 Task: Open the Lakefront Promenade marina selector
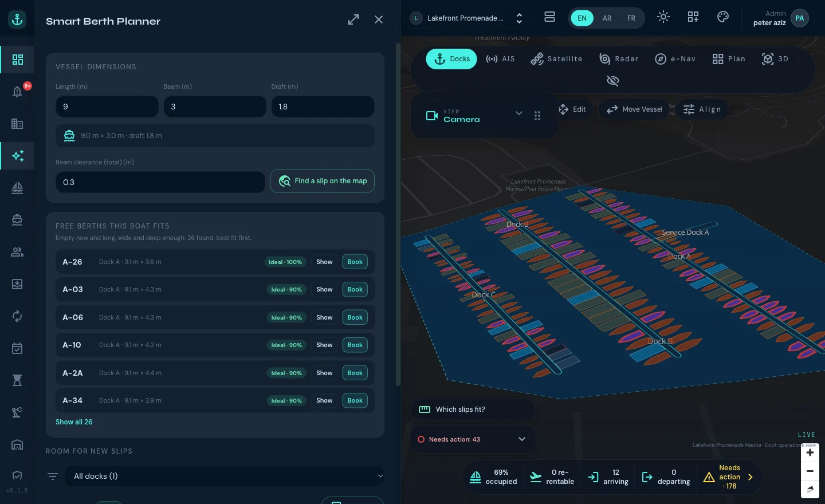pos(469,18)
